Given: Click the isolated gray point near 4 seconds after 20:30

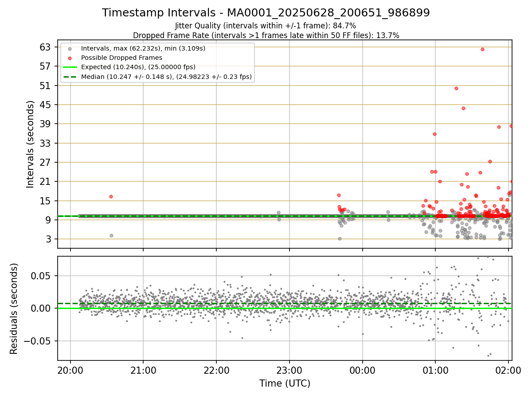Looking at the screenshot, I should point(111,235).
